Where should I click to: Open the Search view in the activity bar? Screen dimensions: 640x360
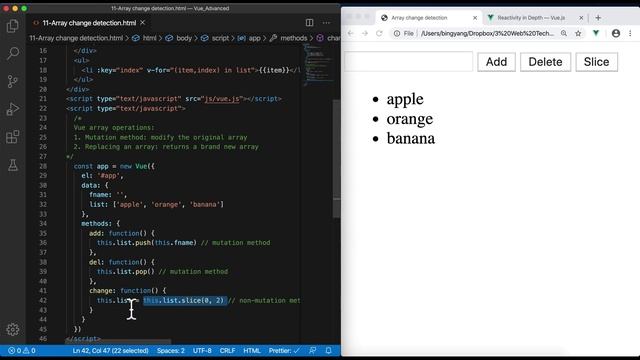(13, 53)
